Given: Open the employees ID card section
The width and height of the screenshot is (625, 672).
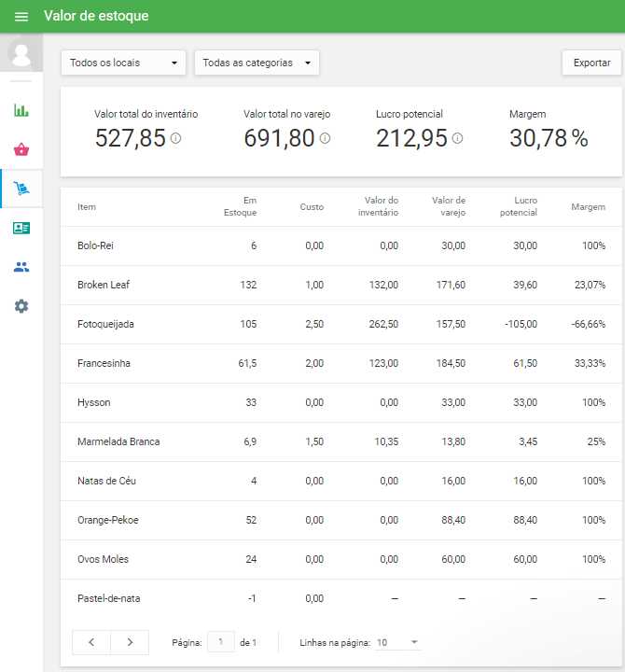Looking at the screenshot, I should click(x=21, y=228).
